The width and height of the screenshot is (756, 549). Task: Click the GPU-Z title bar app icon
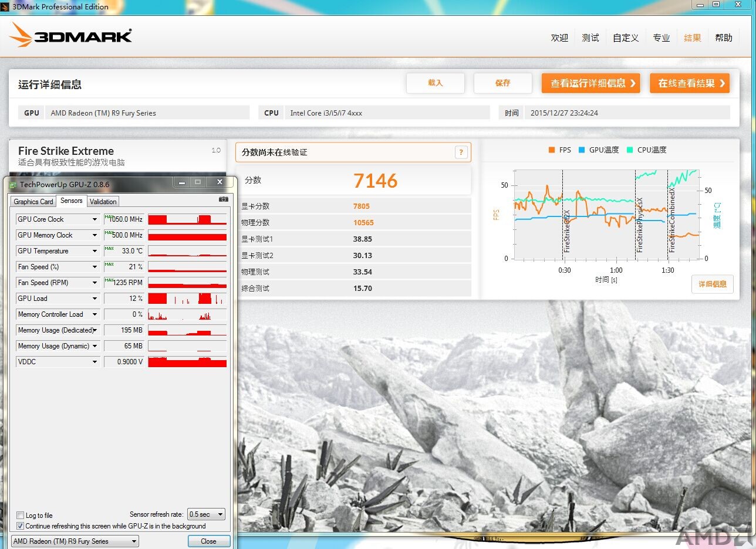(x=13, y=184)
